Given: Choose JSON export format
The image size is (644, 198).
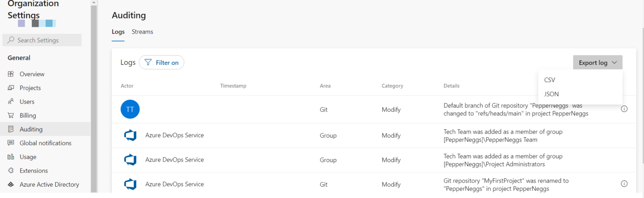Looking at the screenshot, I should point(551,94).
